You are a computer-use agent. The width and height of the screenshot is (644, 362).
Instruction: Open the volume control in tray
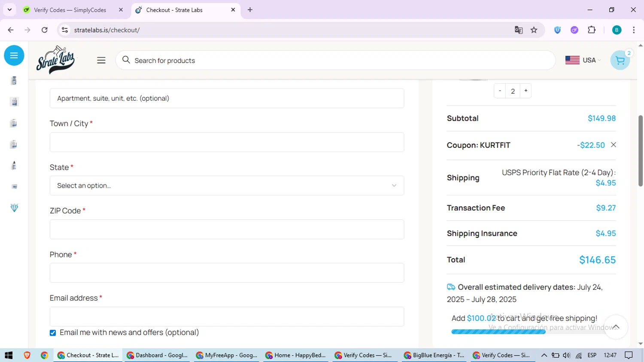[x=567, y=355]
